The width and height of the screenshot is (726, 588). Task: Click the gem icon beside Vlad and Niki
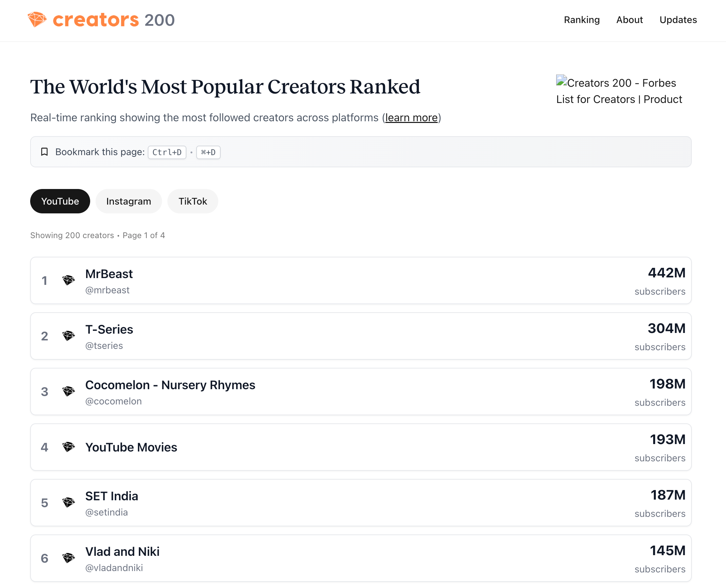(x=68, y=558)
